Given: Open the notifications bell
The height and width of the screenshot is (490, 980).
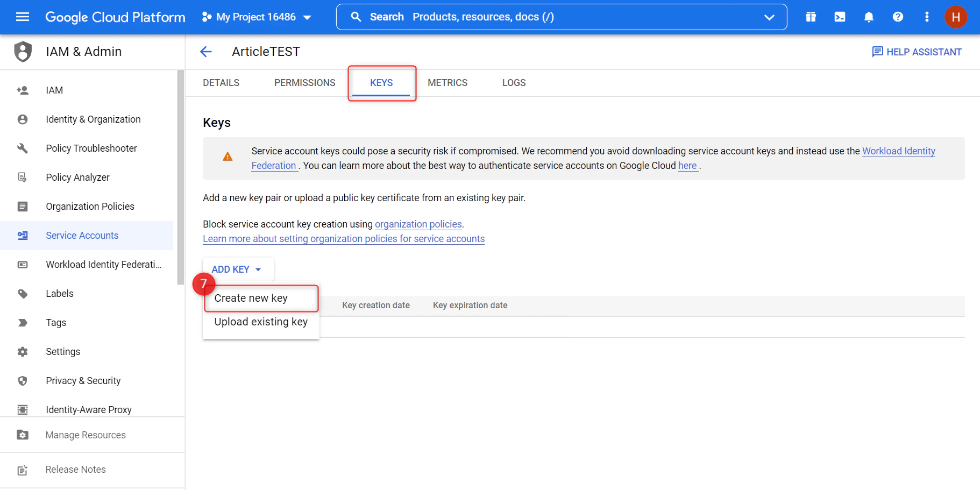Looking at the screenshot, I should [x=869, y=17].
